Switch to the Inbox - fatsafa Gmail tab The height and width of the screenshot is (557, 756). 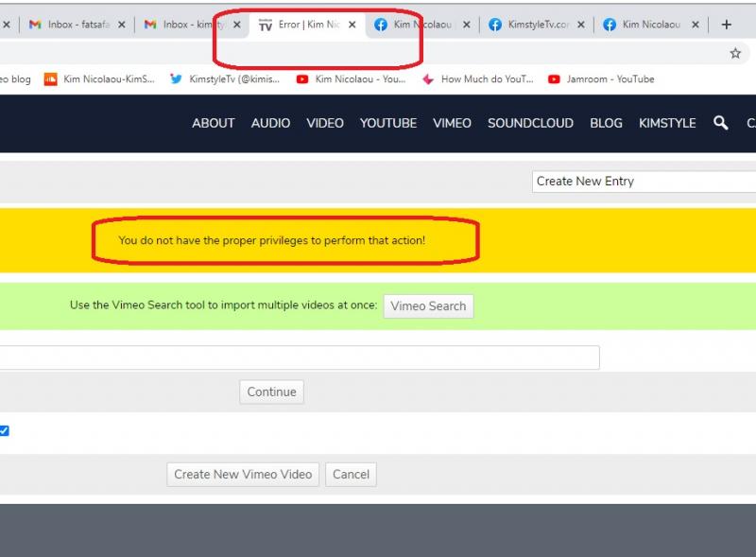74,26
